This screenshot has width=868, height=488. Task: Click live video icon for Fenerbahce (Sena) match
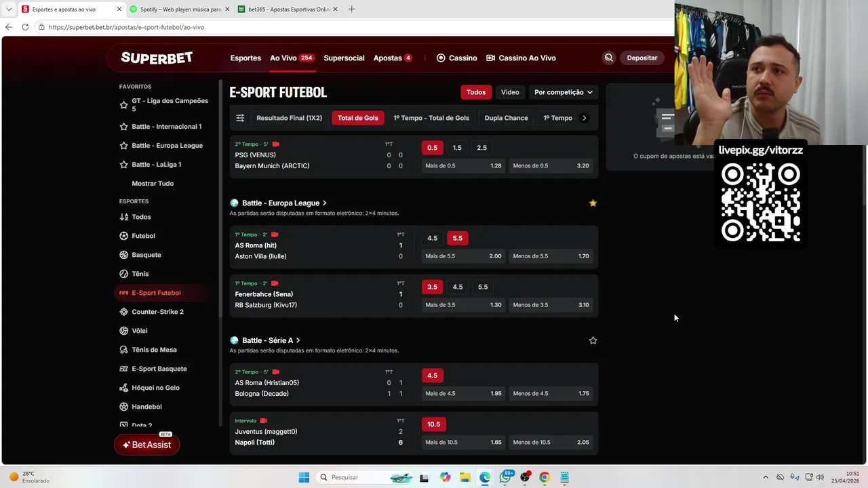coord(274,283)
